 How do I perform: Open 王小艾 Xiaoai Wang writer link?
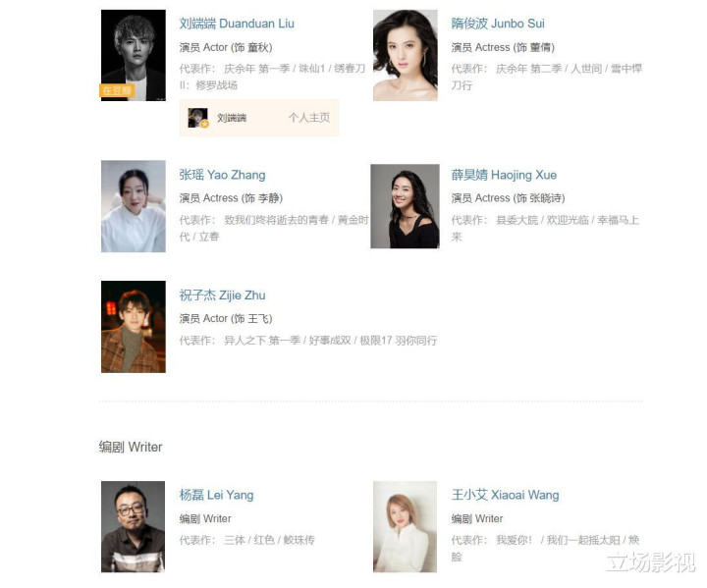tap(505, 495)
